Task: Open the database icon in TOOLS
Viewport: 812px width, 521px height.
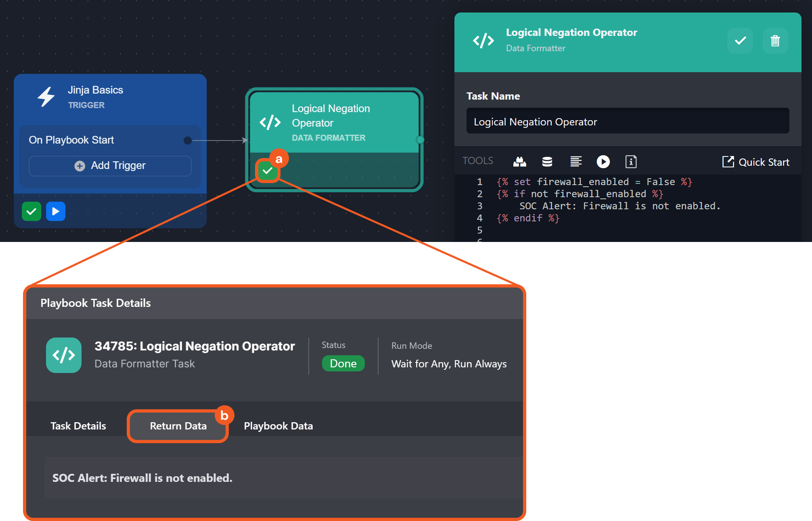Action: pos(547,162)
